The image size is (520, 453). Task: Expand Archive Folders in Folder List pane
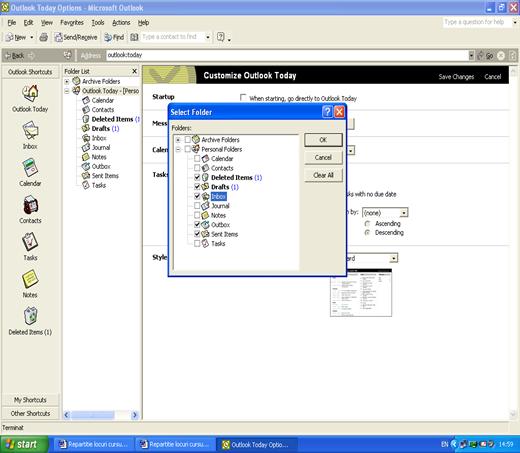coord(67,81)
